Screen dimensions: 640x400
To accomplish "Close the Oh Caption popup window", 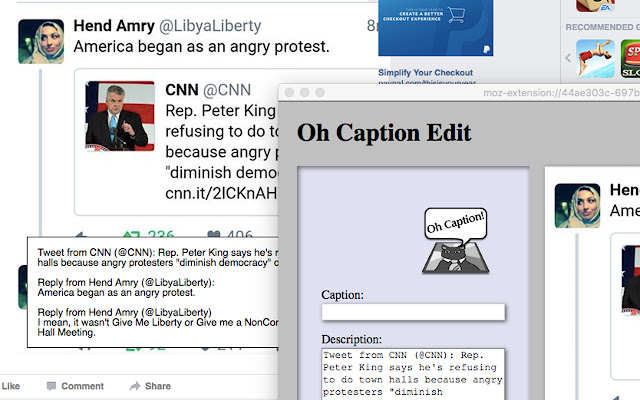I will 289,93.
